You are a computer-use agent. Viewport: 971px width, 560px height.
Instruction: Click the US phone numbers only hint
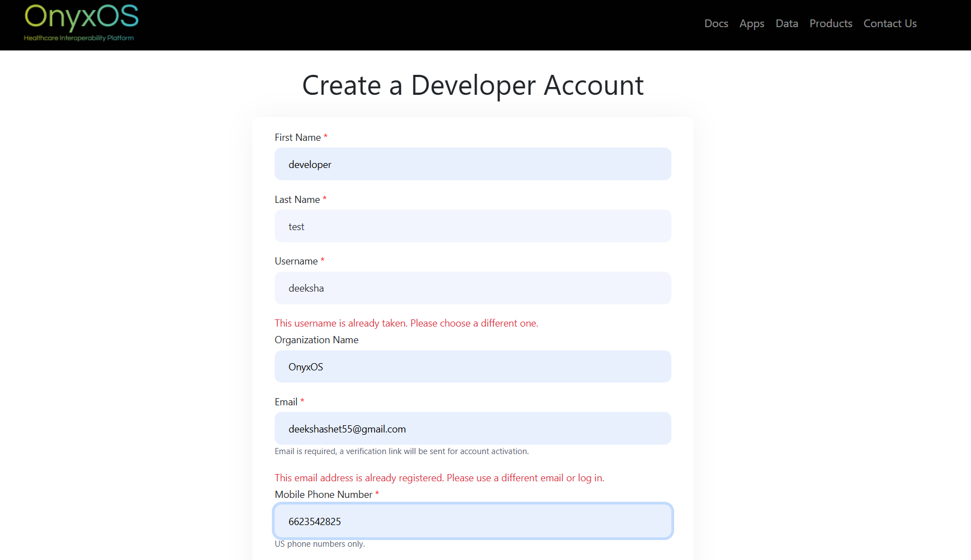point(320,544)
